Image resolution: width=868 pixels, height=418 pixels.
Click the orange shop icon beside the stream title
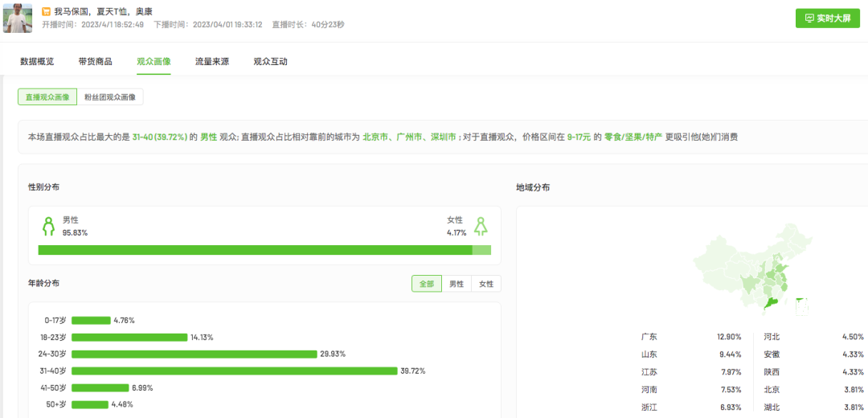pos(46,12)
